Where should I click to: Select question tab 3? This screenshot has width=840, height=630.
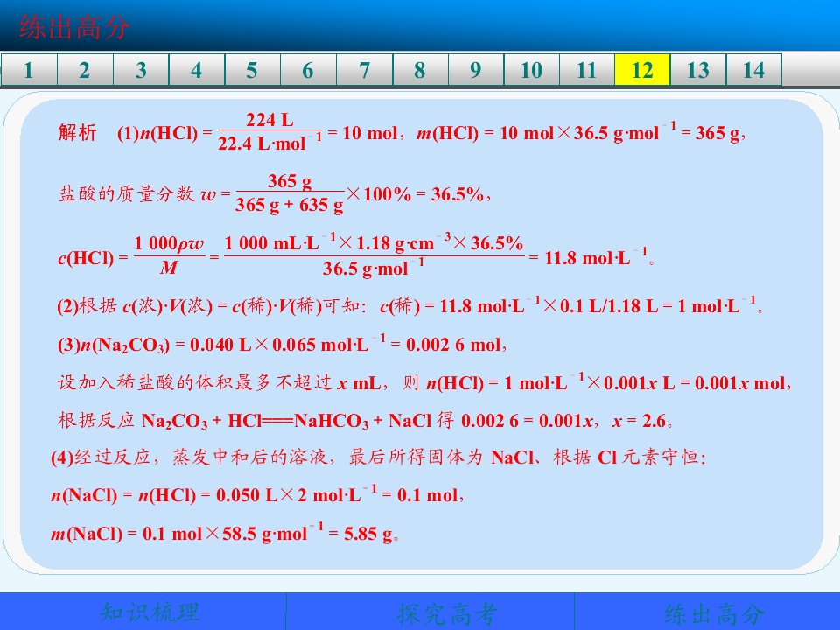click(x=141, y=70)
